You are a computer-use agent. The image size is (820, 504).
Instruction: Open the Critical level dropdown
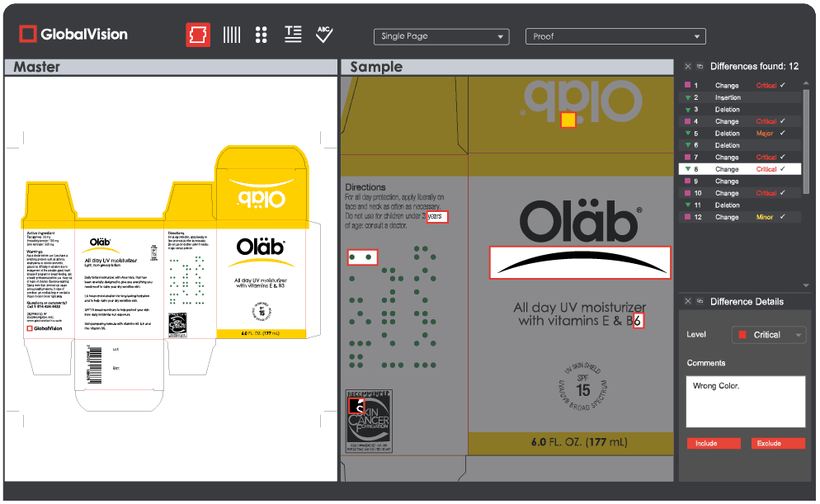point(769,335)
